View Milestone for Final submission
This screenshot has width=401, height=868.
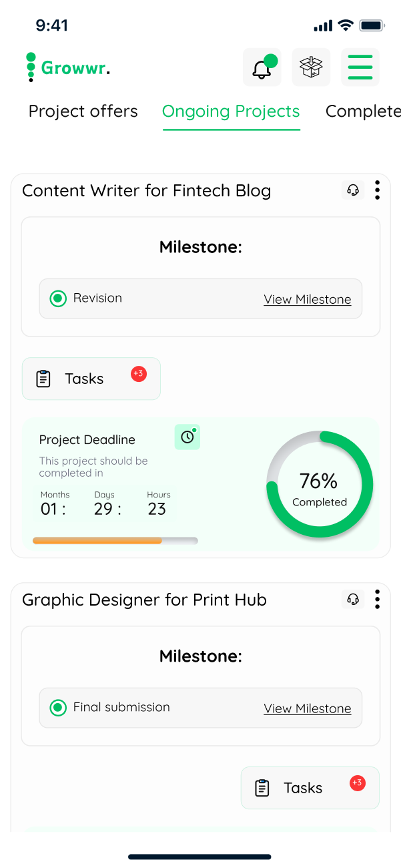(307, 709)
